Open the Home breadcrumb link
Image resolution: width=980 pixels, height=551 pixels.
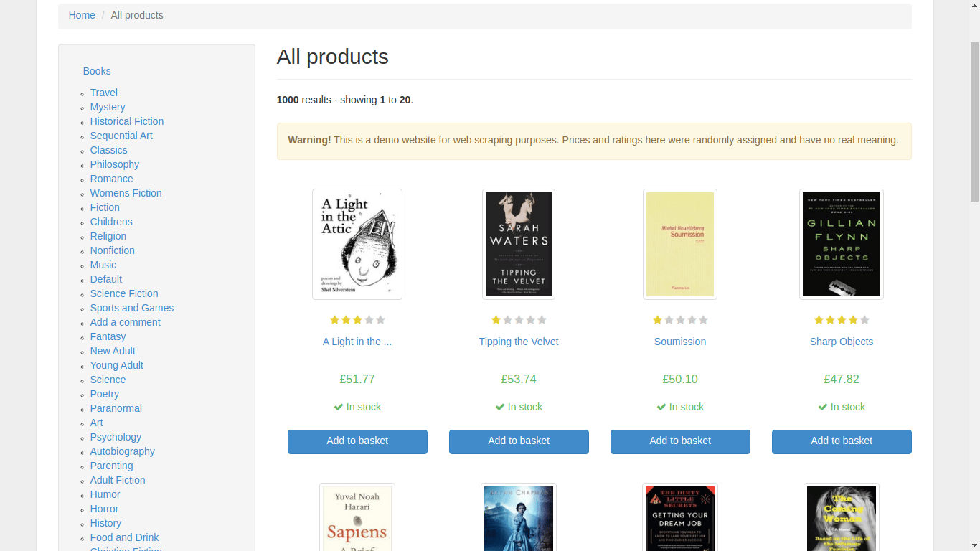pyautogui.click(x=82, y=15)
